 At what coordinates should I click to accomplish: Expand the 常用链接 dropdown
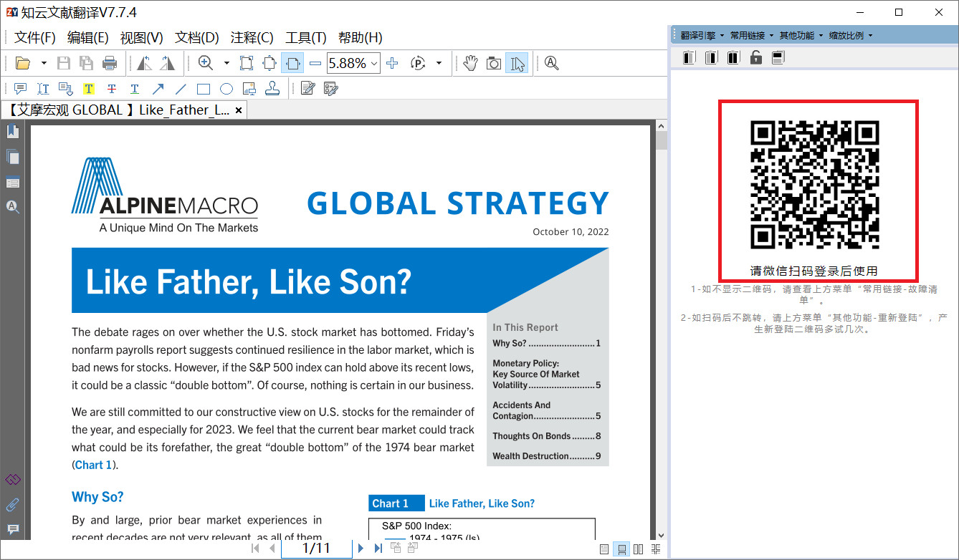[751, 35]
